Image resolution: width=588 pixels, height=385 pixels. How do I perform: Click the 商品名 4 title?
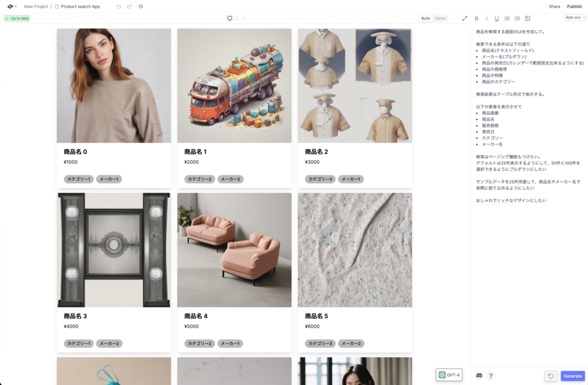tap(196, 316)
